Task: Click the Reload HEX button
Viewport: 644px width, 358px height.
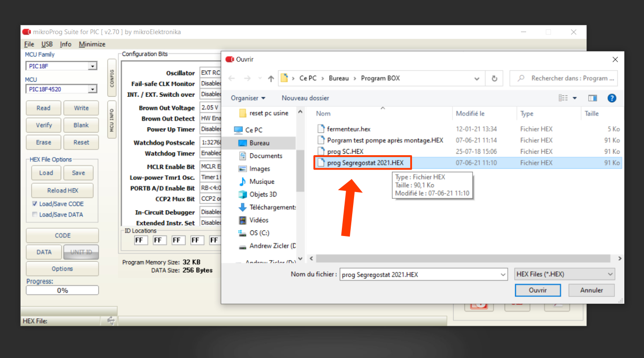Action: coord(63,191)
